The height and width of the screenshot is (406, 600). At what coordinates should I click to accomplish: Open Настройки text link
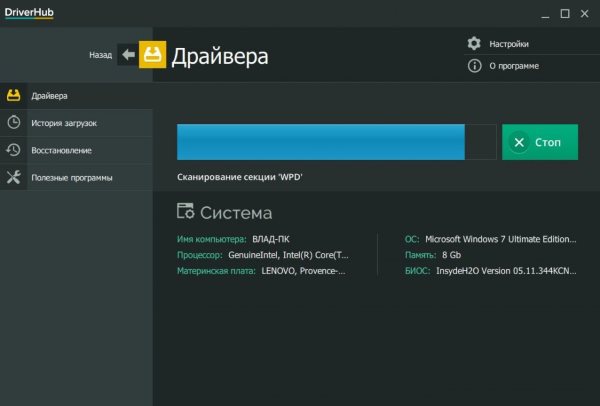click(509, 44)
